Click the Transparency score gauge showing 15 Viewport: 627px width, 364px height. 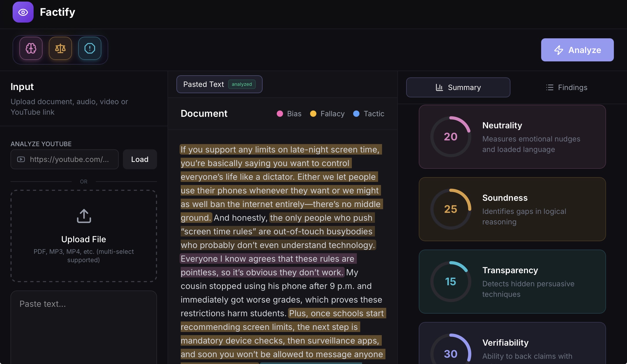pyautogui.click(x=451, y=282)
